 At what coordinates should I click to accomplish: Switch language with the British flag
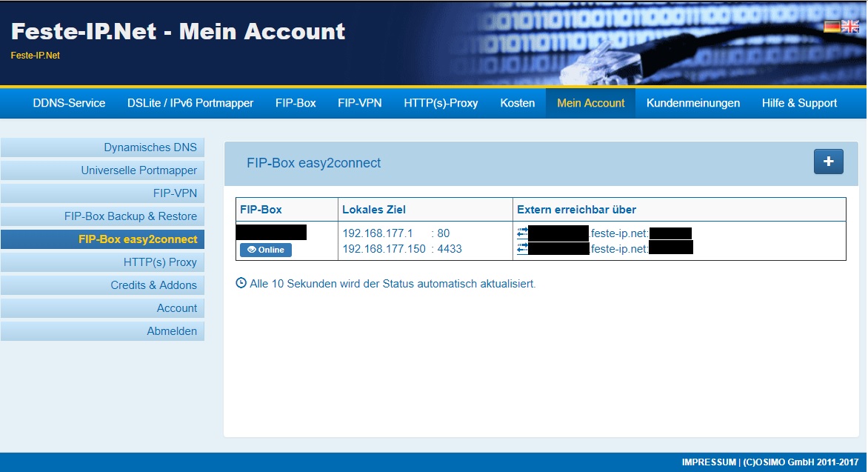pyautogui.click(x=850, y=27)
